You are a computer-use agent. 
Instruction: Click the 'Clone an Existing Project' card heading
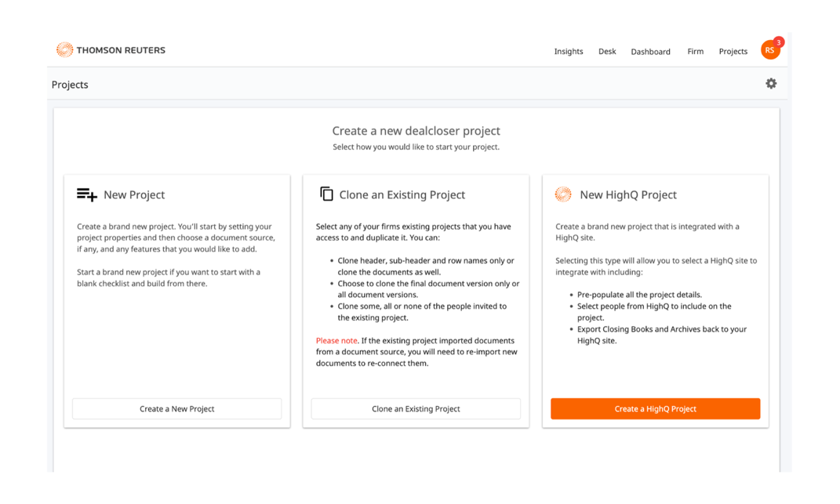click(x=402, y=195)
